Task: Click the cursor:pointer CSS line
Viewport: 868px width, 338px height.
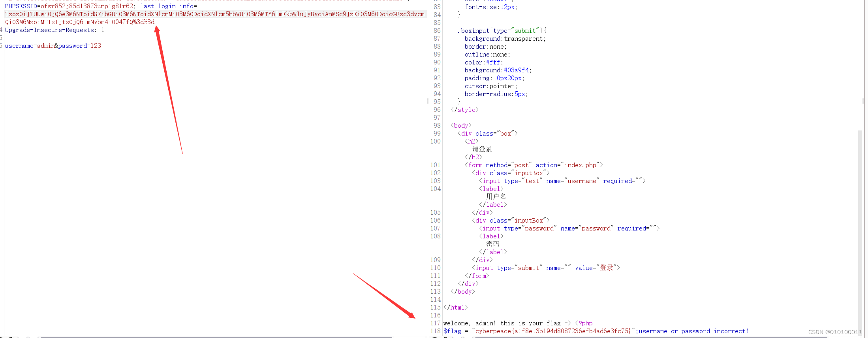Action: (x=491, y=86)
